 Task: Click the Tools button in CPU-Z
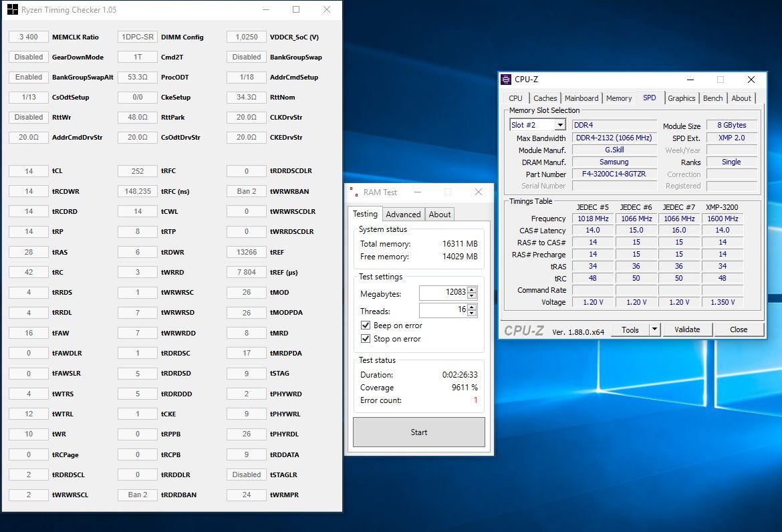coord(630,329)
